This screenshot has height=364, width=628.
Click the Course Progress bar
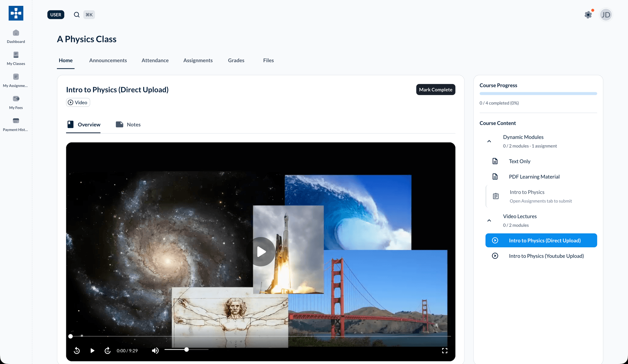[538, 93]
